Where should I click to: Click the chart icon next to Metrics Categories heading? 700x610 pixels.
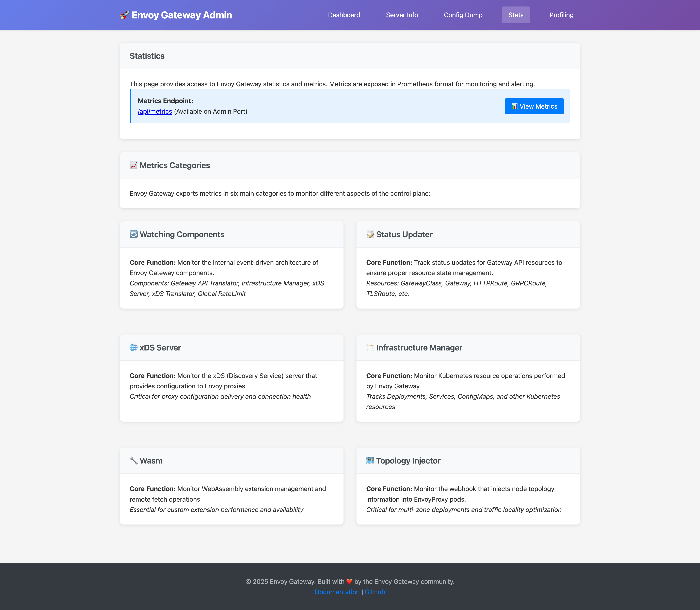click(133, 165)
